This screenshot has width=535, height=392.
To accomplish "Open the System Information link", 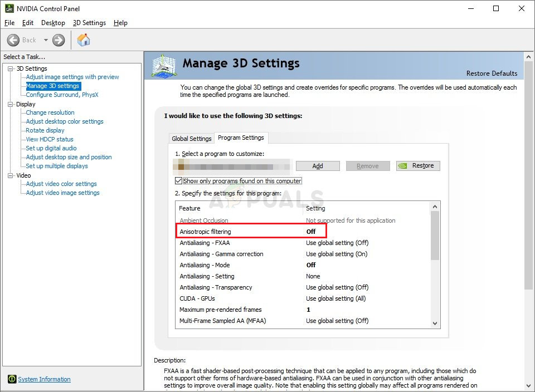I will click(x=45, y=379).
